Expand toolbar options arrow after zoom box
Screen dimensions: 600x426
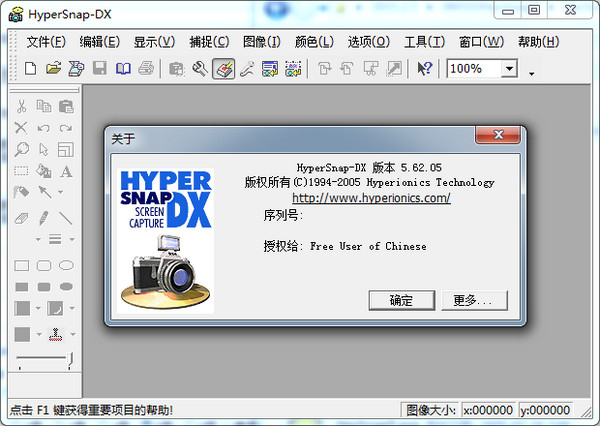click(x=532, y=73)
